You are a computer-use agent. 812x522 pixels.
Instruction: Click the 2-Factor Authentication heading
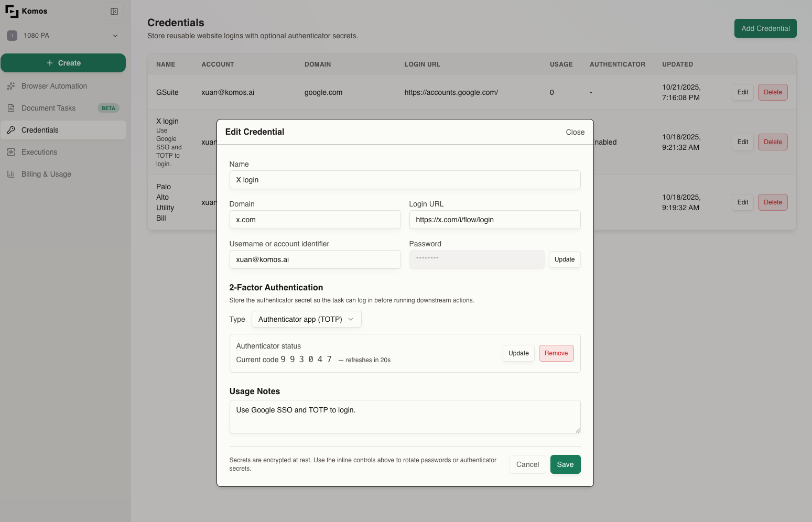point(276,287)
